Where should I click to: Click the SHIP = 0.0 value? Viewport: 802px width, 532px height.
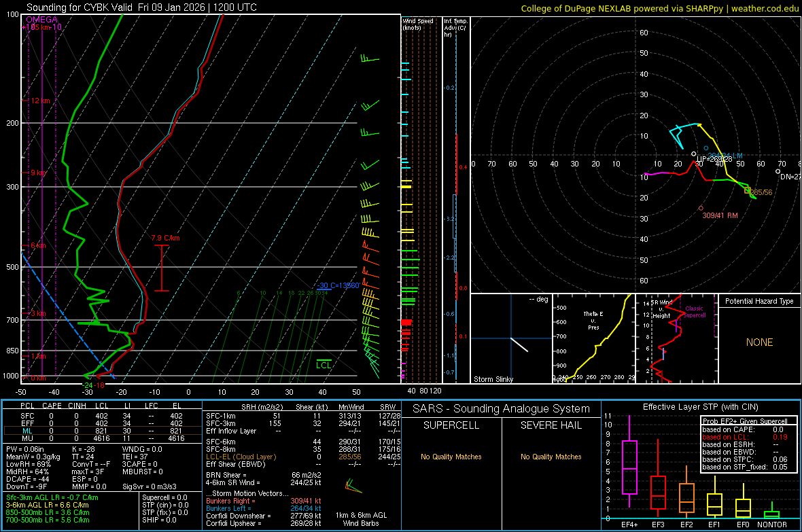click(159, 520)
